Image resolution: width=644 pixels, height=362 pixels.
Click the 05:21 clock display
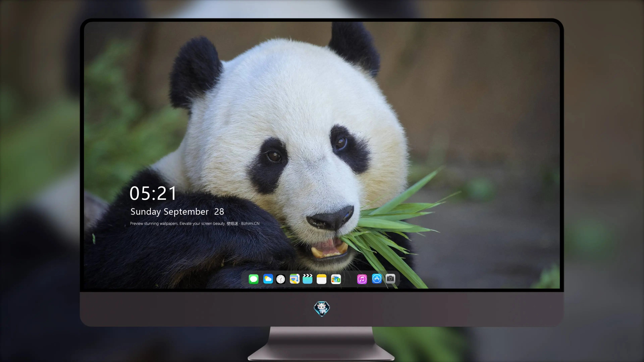pyautogui.click(x=153, y=193)
